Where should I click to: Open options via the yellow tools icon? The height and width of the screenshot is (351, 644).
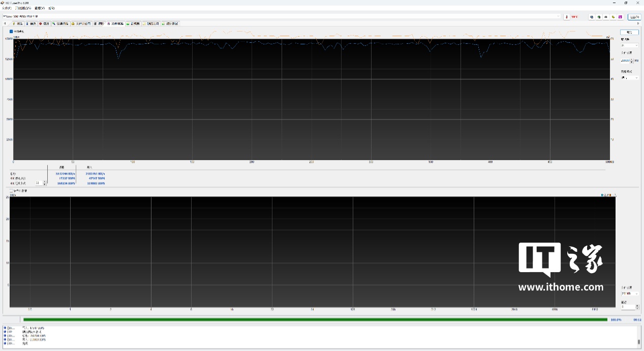click(613, 17)
